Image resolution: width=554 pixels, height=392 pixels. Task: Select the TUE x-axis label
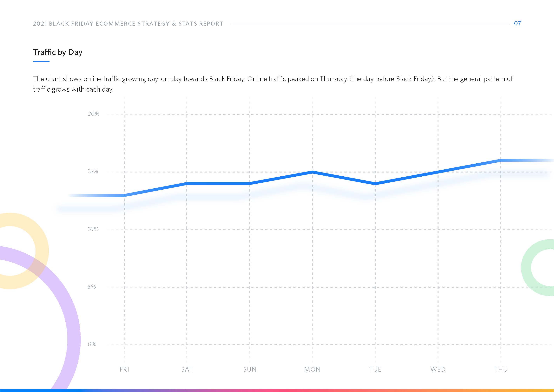pyautogui.click(x=375, y=369)
